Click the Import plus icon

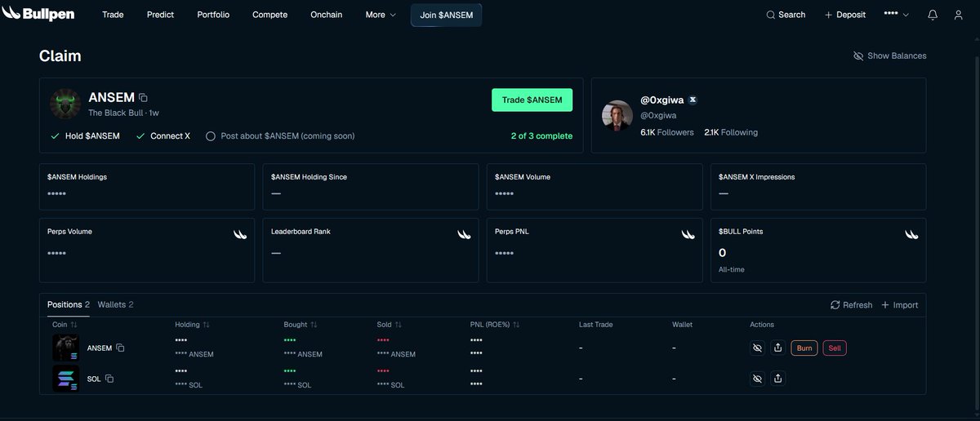(884, 305)
